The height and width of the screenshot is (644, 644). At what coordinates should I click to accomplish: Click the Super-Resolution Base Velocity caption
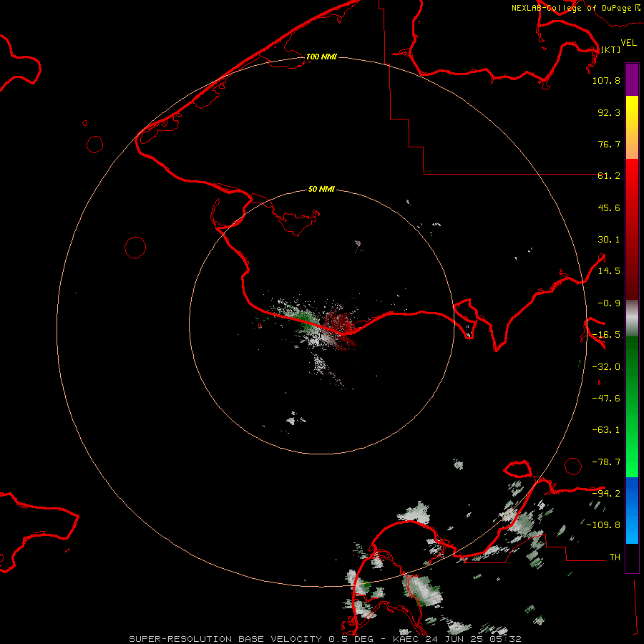pyautogui.click(x=326, y=639)
